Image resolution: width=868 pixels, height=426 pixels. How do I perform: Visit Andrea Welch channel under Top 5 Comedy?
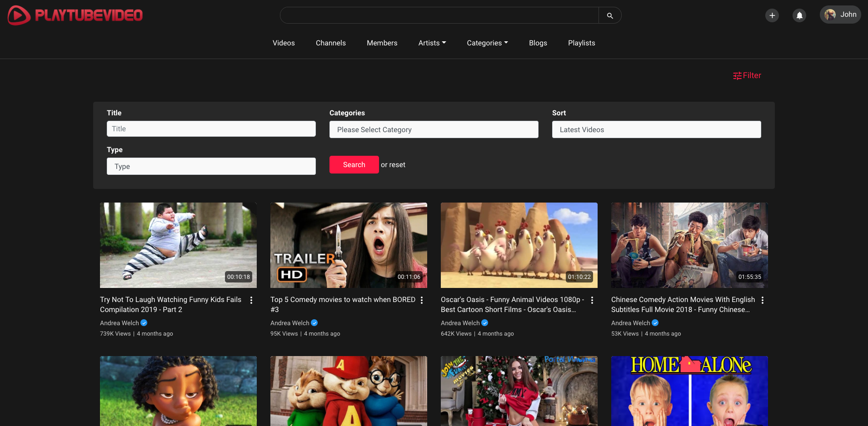click(x=290, y=323)
